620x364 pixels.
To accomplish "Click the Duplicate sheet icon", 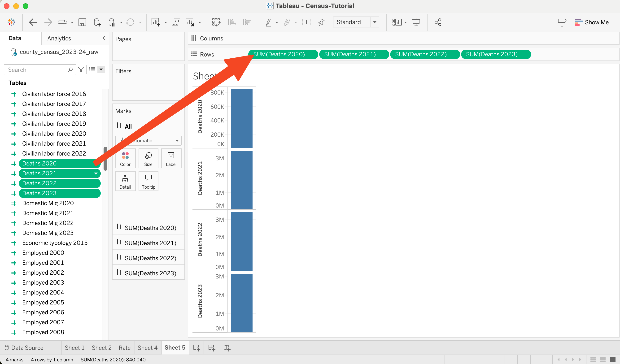I will coord(176,22).
